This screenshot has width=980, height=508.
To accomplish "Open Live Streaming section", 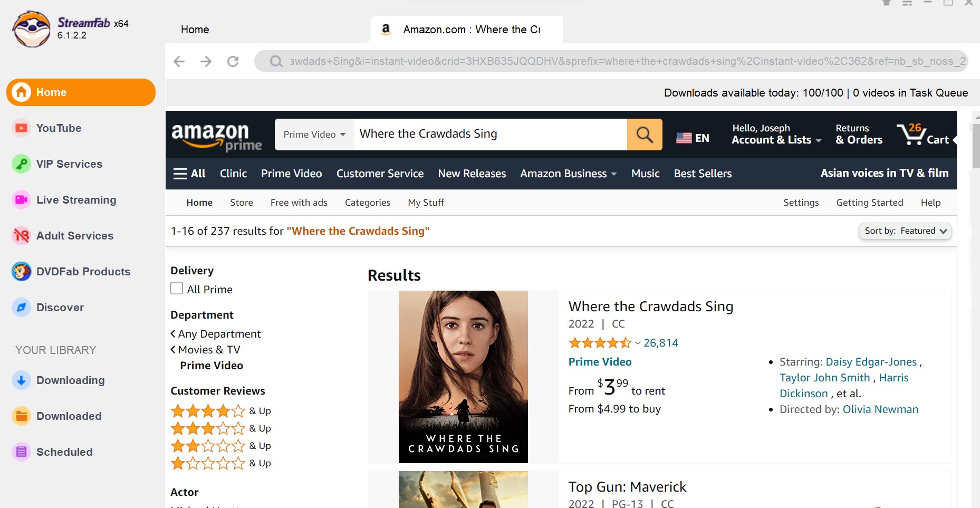I will (76, 200).
